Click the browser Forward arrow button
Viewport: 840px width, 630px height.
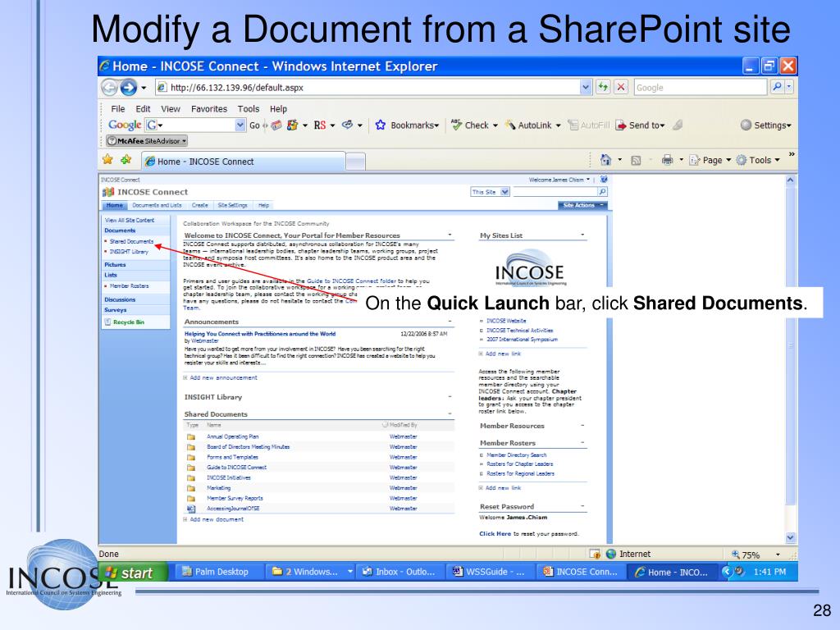pos(129,87)
